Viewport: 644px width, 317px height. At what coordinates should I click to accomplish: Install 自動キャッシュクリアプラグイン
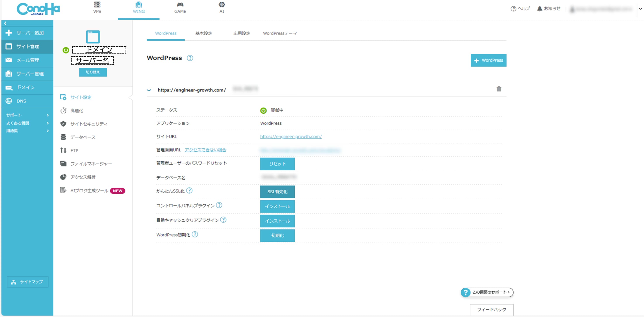(277, 221)
